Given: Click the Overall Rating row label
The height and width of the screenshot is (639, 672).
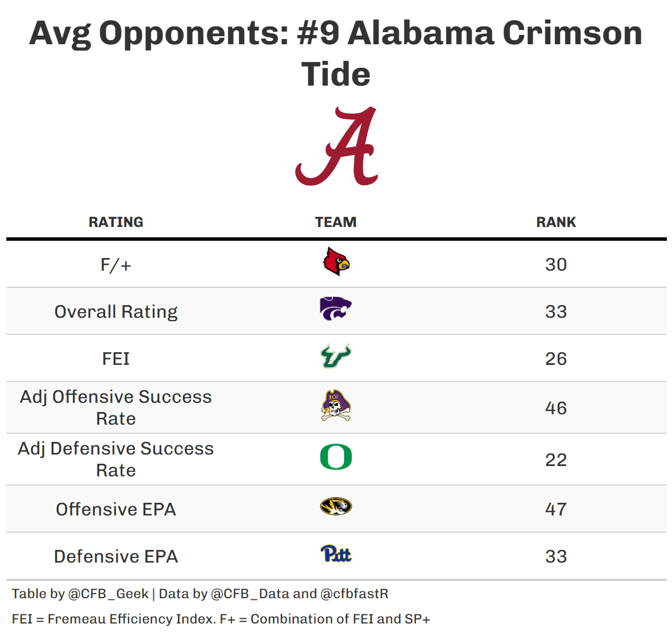Looking at the screenshot, I should [116, 312].
